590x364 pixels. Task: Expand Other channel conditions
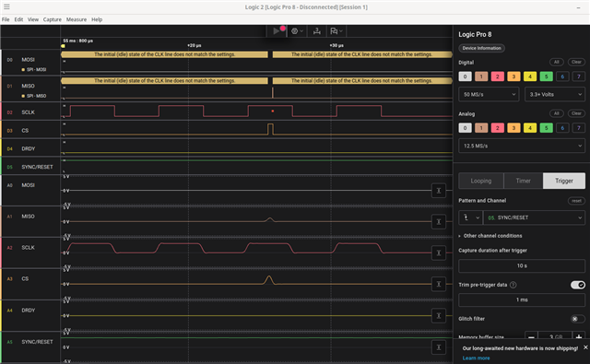490,236
